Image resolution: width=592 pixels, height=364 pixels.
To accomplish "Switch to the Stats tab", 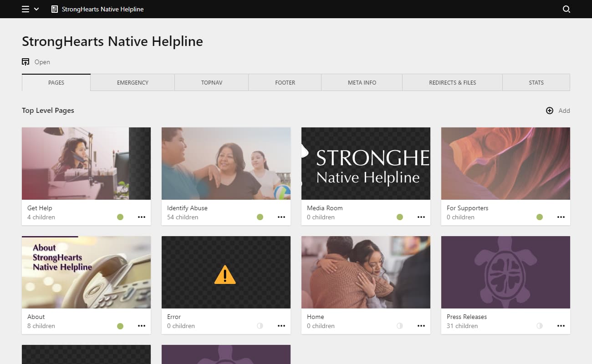I will click(536, 82).
